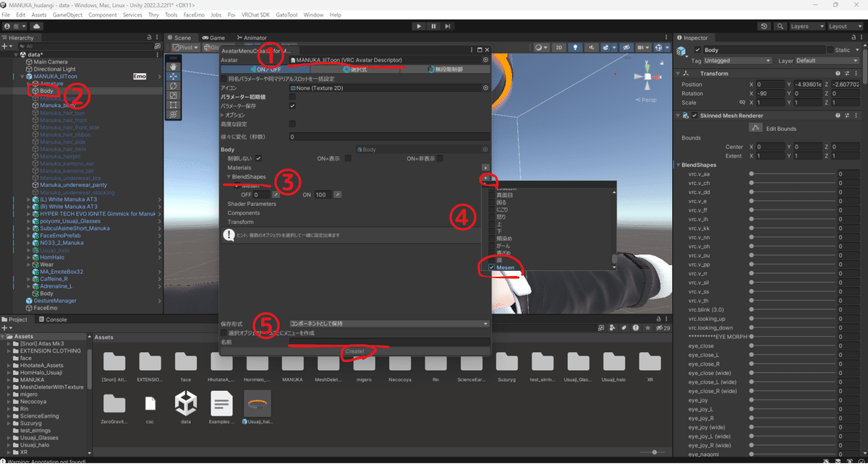Click the Create! button
Viewport: 868px width, 469px height.
coord(355,351)
